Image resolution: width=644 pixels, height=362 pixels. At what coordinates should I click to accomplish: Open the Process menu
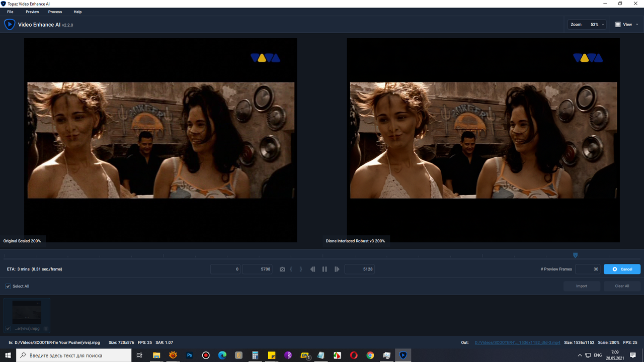click(55, 12)
